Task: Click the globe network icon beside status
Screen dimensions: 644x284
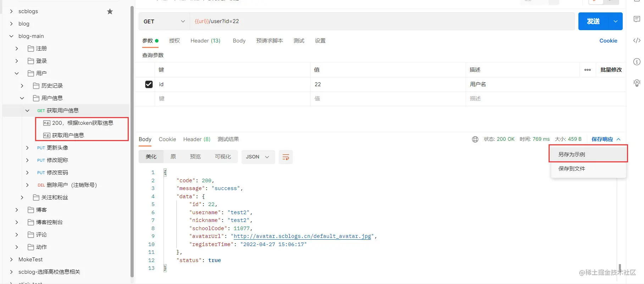Action: point(475,139)
